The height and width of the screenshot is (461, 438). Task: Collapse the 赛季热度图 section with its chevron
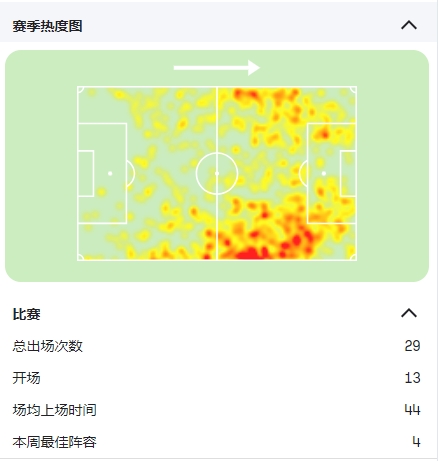[x=409, y=25]
